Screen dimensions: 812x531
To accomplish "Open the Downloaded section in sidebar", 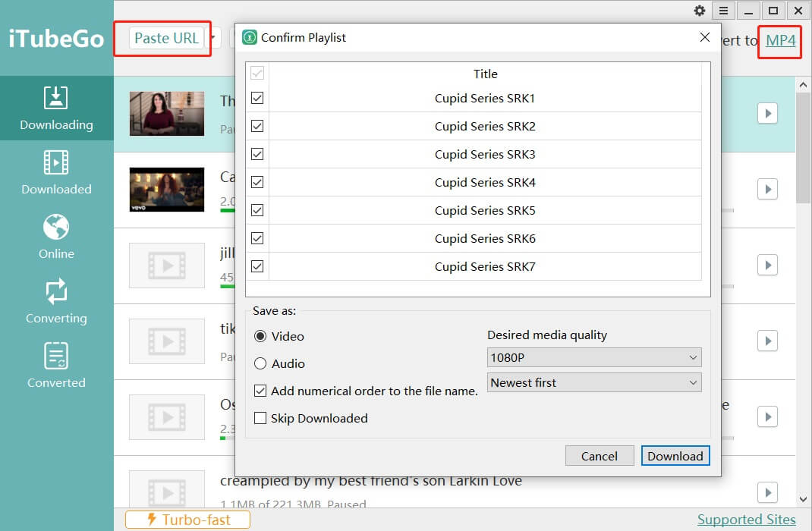I will coord(56,172).
